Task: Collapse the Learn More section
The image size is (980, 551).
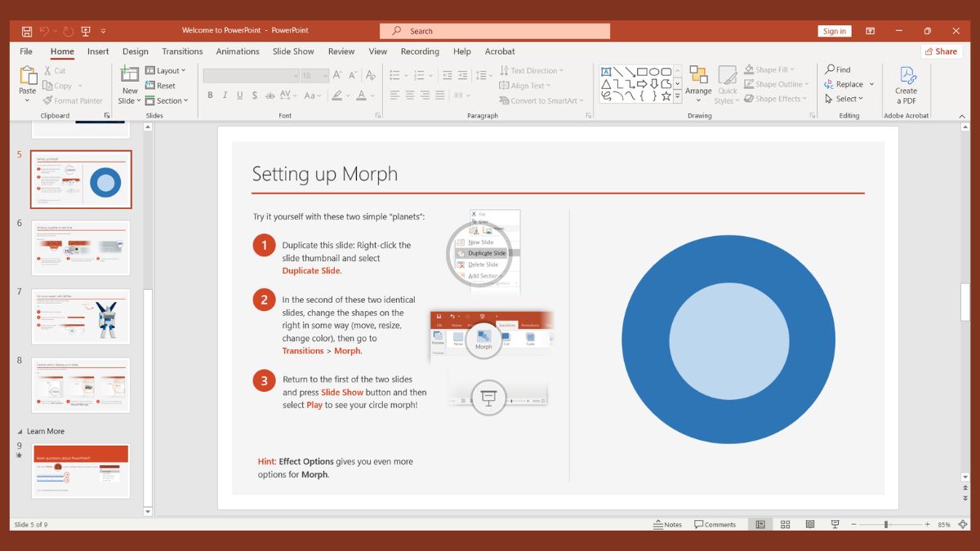Action: click(20, 431)
